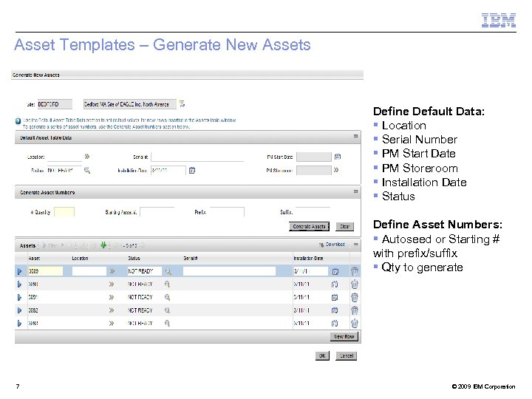
Task: Click the Starting Asset number field
Action: point(157,212)
